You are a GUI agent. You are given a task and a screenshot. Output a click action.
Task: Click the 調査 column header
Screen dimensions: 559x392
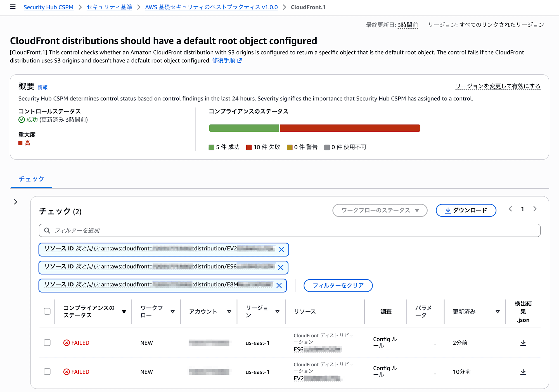point(386,312)
